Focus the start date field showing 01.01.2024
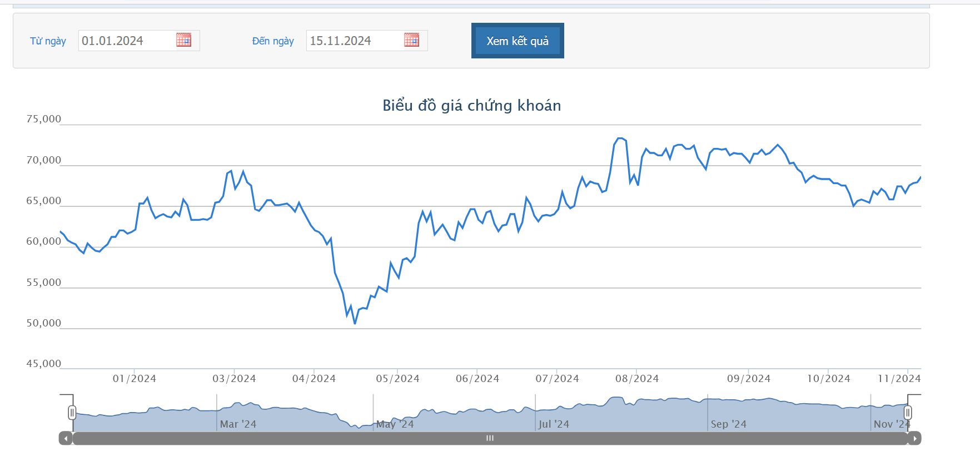Image resolution: width=980 pixels, height=451 pixels. tap(127, 41)
